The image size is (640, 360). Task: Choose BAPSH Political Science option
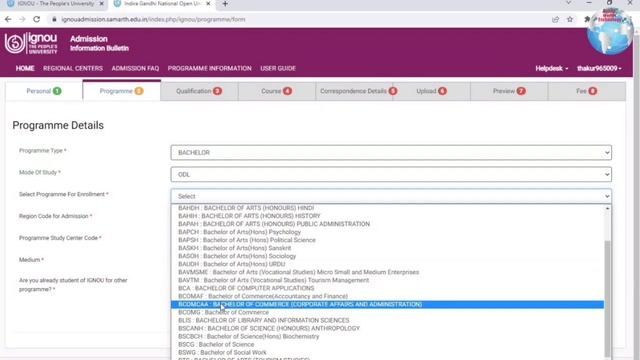tap(387, 240)
